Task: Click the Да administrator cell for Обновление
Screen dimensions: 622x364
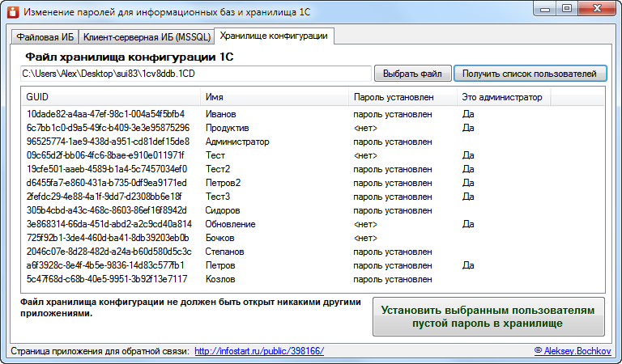Action: [468, 224]
